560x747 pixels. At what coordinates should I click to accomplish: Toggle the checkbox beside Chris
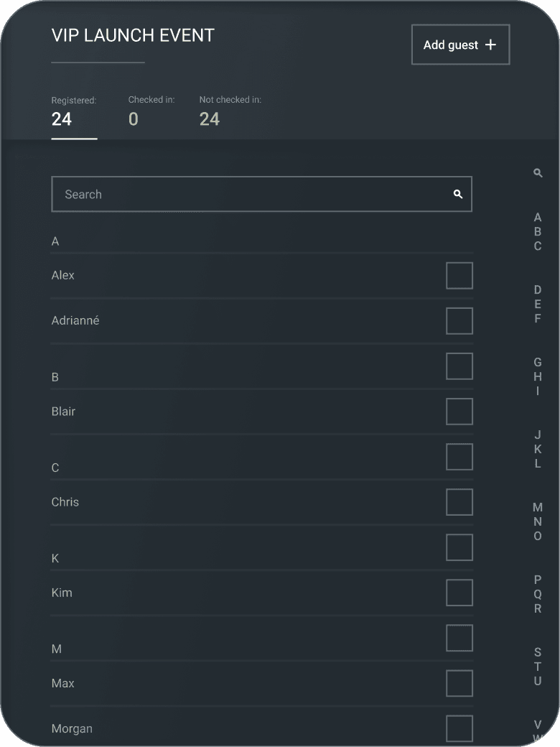click(459, 501)
